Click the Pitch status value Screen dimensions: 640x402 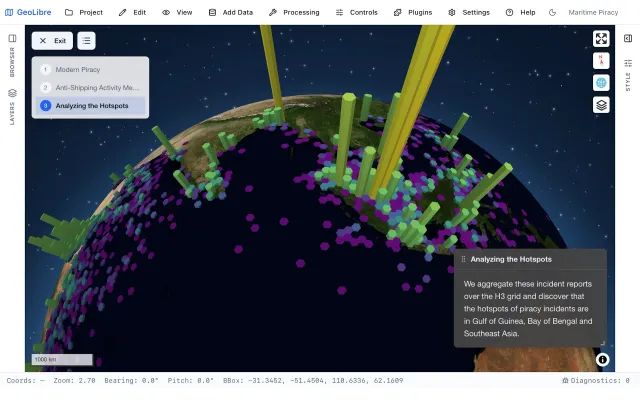click(190, 380)
